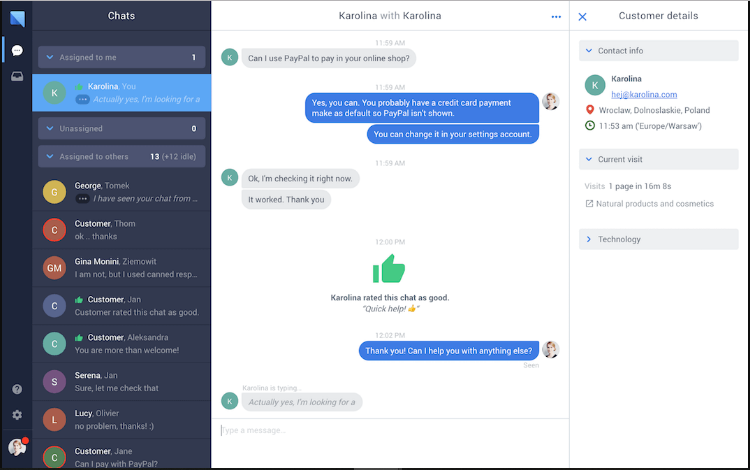
Task: Click the external link icon beside Natural products
Action: (x=589, y=204)
